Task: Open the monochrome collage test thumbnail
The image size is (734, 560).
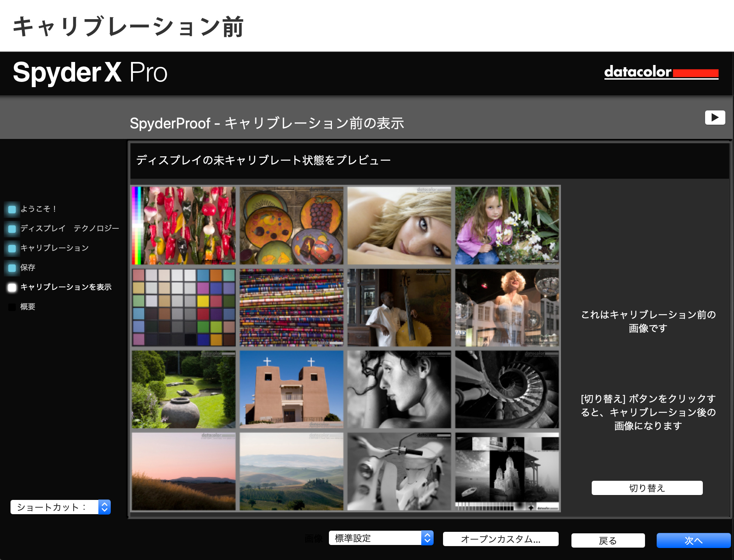Action: point(507,471)
